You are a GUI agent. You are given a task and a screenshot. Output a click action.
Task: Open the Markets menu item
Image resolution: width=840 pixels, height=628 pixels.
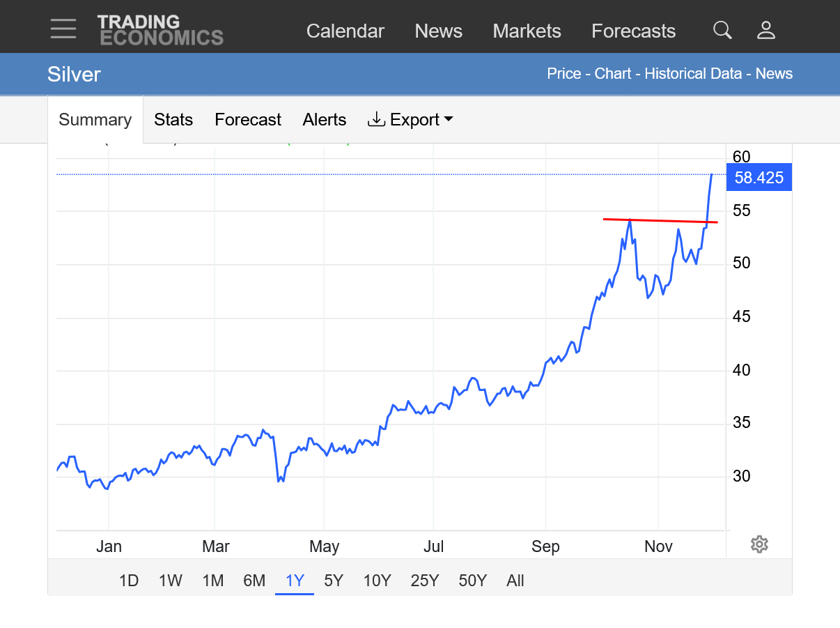point(527,31)
